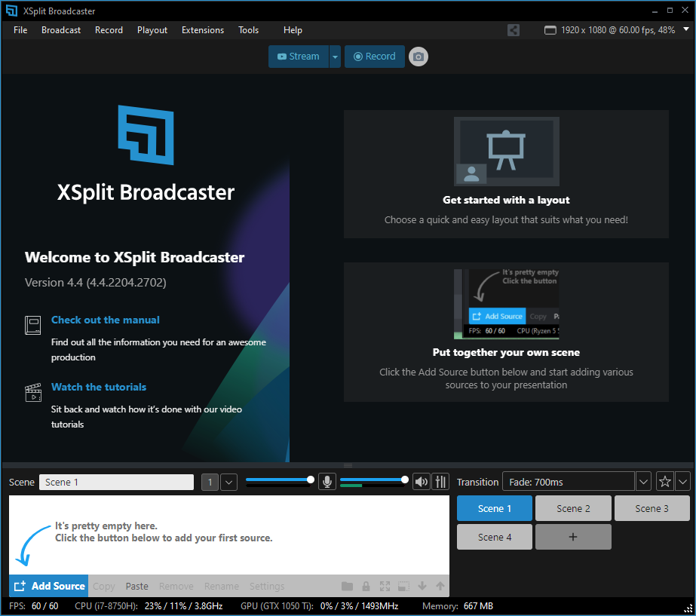Image resolution: width=696 pixels, height=616 pixels.
Task: Open the scene number dropdown chevron
Action: pos(228,482)
